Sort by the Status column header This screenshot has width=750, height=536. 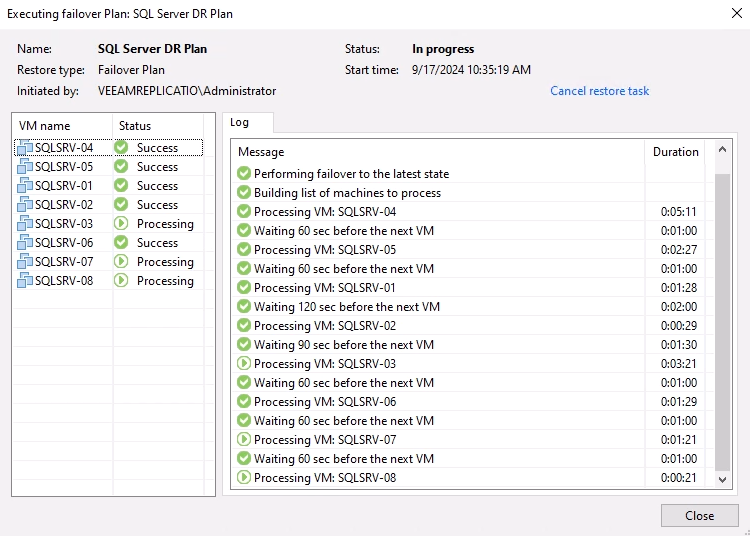pyautogui.click(x=135, y=126)
